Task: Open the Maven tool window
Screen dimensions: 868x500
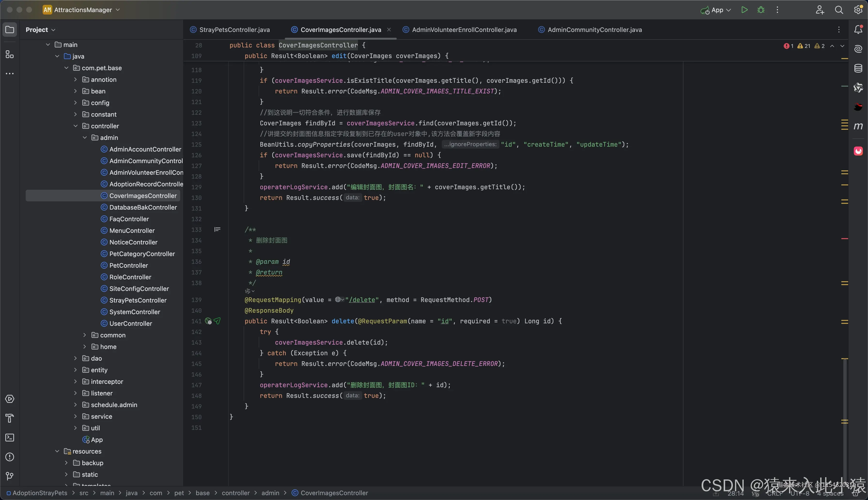Action: point(858,126)
